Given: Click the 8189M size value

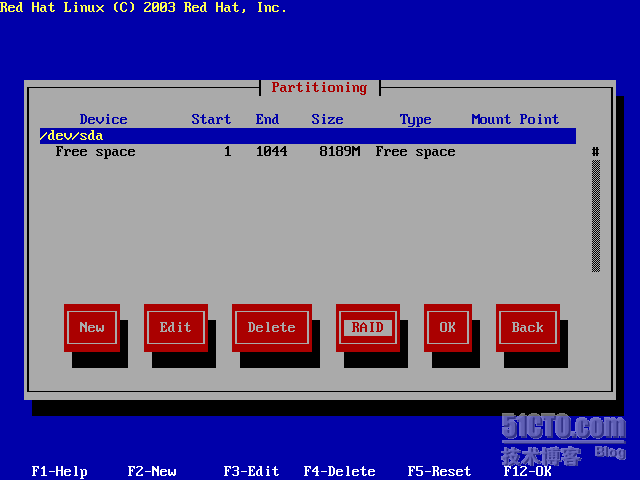Looking at the screenshot, I should [x=340, y=152].
